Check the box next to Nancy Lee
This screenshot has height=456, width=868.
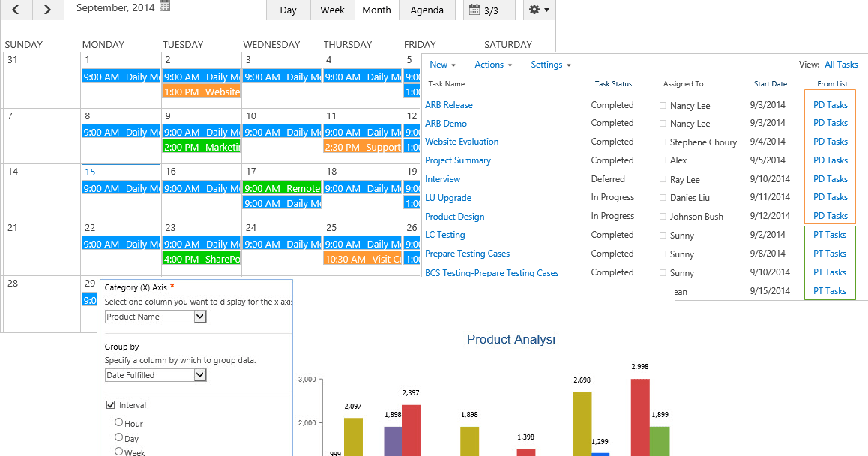click(x=663, y=105)
